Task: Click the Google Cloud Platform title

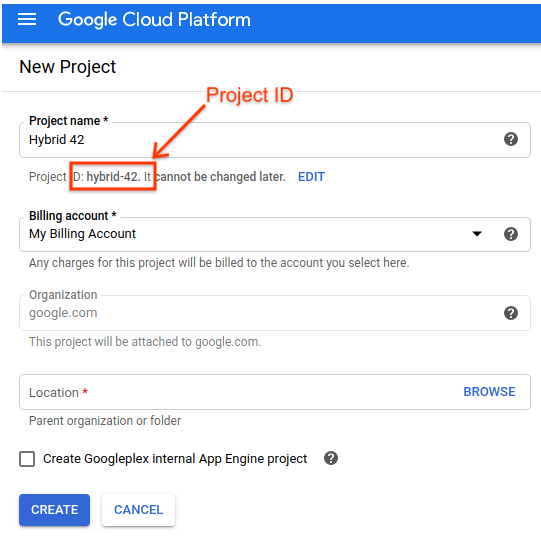Action: (x=154, y=20)
